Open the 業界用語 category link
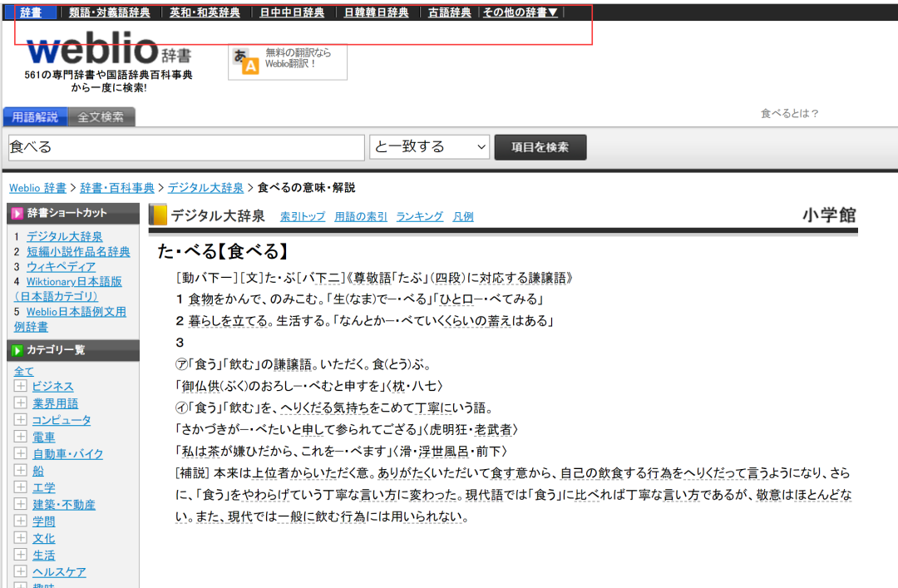Viewport: 898px width, 588px height. [x=55, y=403]
